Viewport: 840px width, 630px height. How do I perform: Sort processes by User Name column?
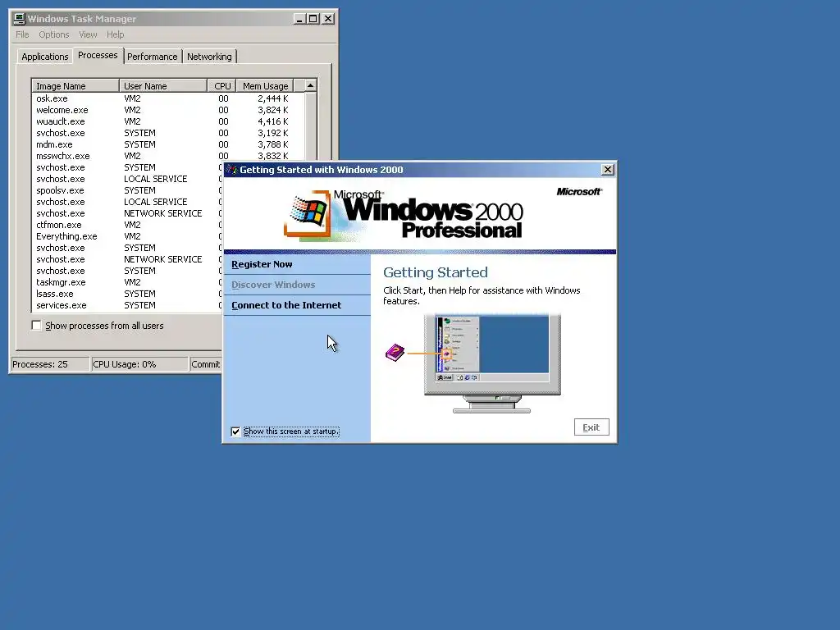(163, 86)
